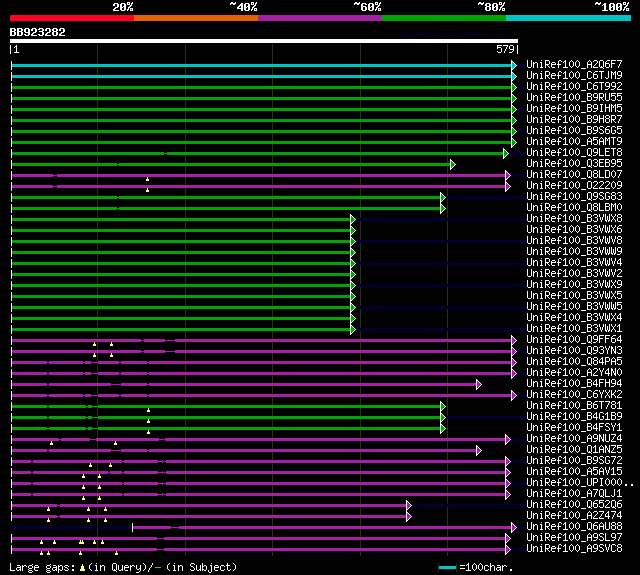Open the UniRef100_B4G1B9 hit
This screenshot has width=640, height=575.
(574, 417)
